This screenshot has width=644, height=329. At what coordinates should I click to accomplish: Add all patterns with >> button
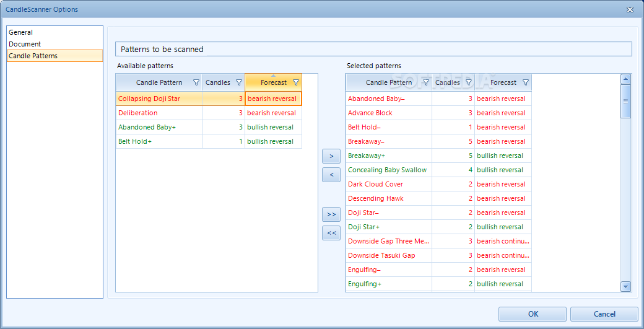[331, 214]
